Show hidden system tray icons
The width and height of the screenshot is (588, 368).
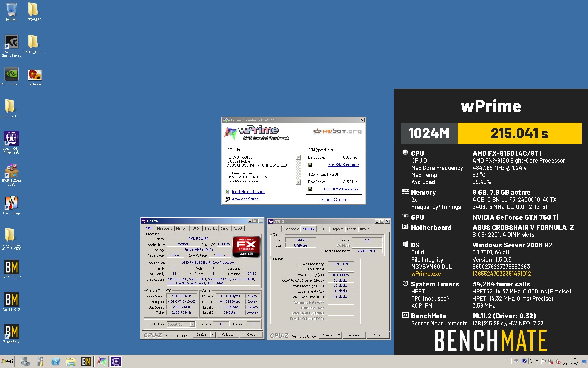(537, 362)
